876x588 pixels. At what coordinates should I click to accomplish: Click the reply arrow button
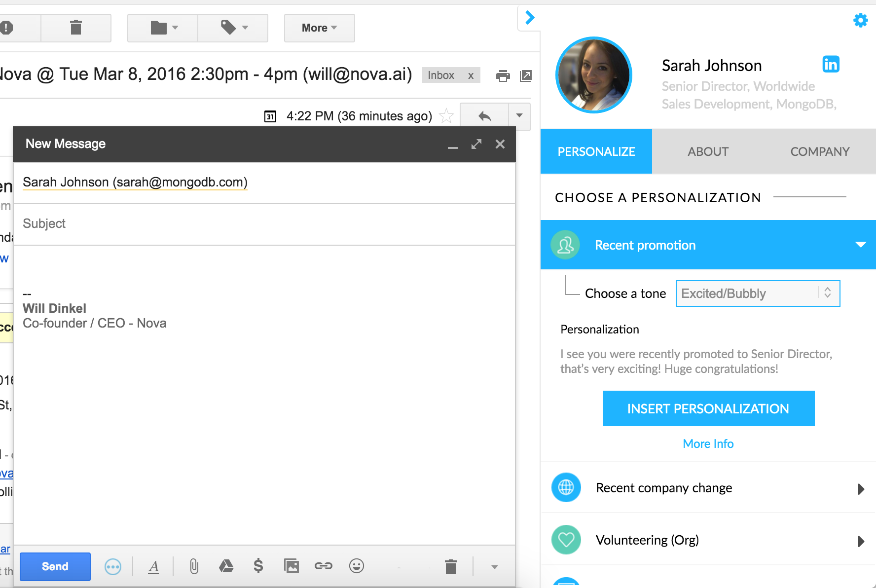coord(484,116)
